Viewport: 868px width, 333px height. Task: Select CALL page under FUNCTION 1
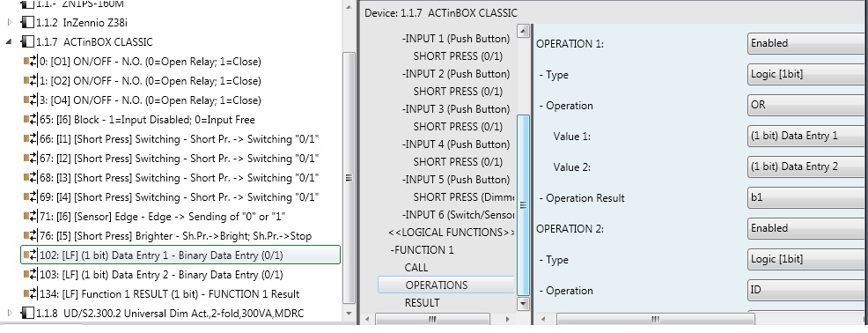[x=416, y=268]
